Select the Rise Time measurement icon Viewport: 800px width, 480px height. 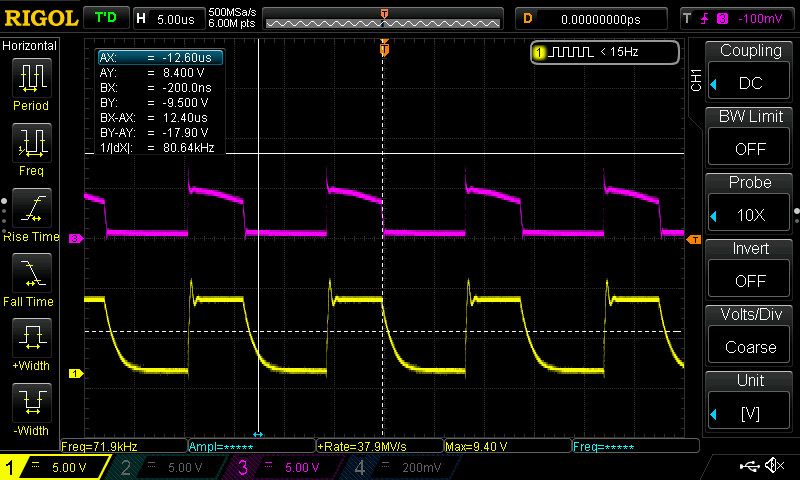(32, 208)
